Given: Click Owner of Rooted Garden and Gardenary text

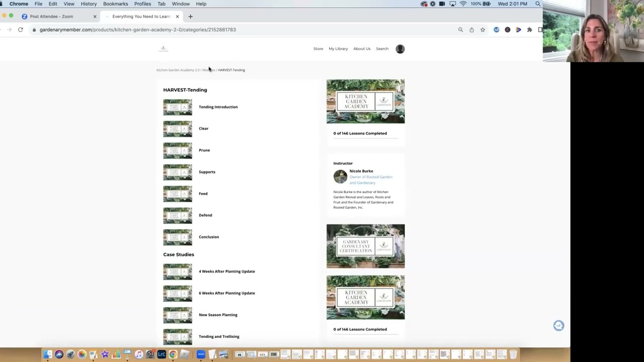Looking at the screenshot, I should 371,180.
